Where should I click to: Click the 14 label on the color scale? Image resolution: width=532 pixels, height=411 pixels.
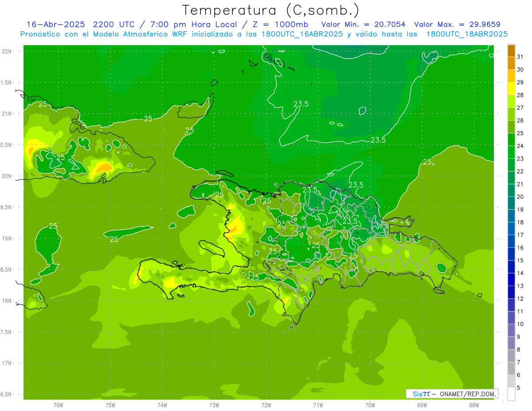pos(520,273)
